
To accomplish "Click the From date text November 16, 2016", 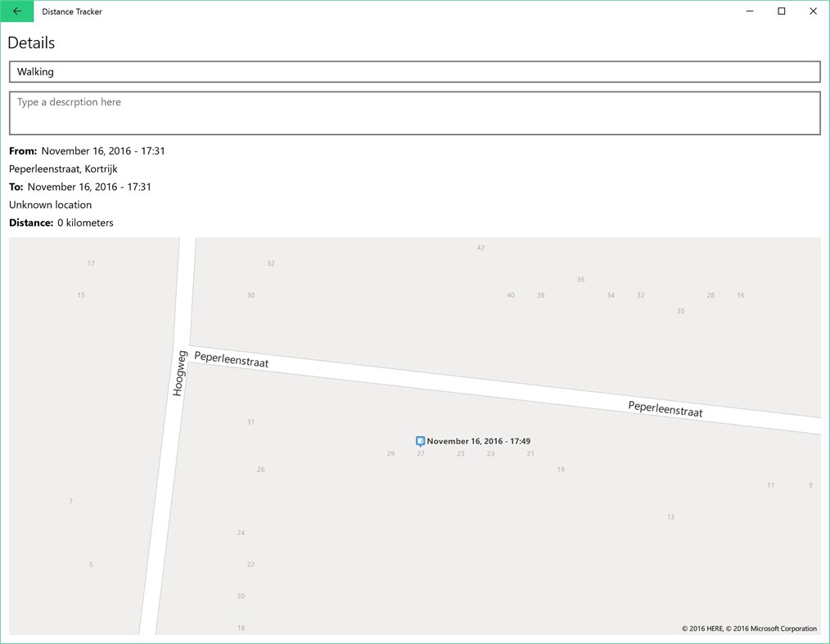I will point(101,151).
